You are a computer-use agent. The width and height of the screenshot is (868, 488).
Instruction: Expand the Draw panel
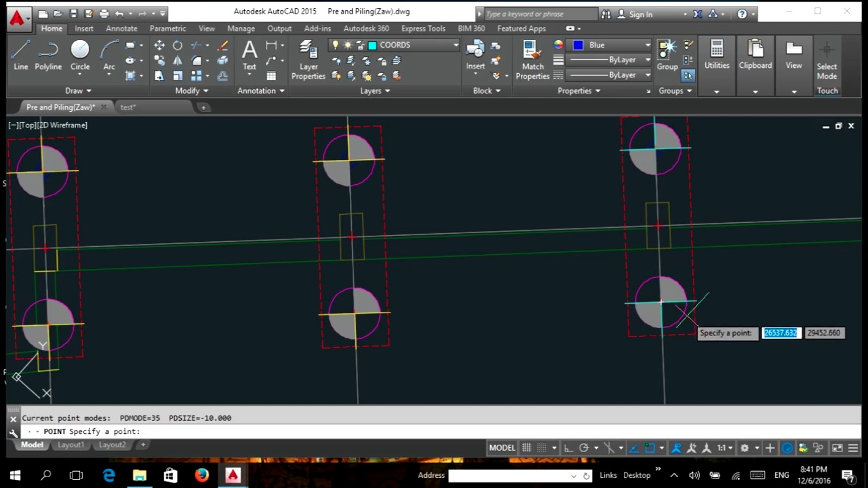(x=78, y=91)
